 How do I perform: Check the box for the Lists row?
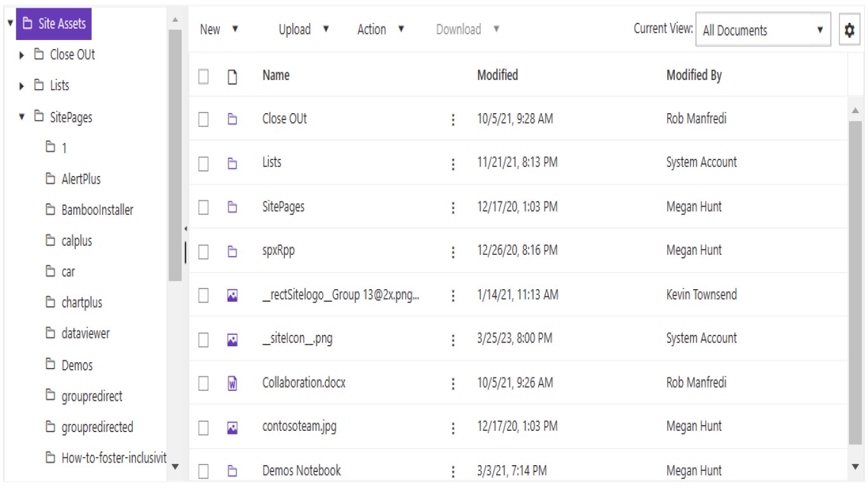[203, 164]
